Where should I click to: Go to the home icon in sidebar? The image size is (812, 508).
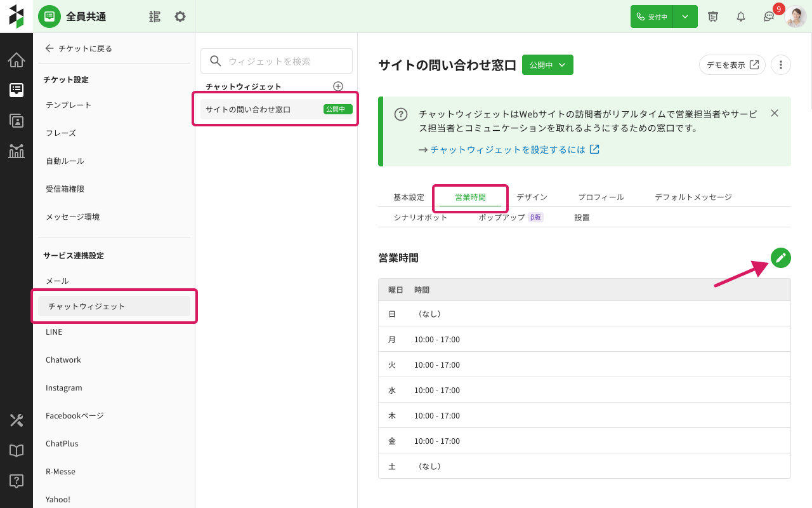16,60
